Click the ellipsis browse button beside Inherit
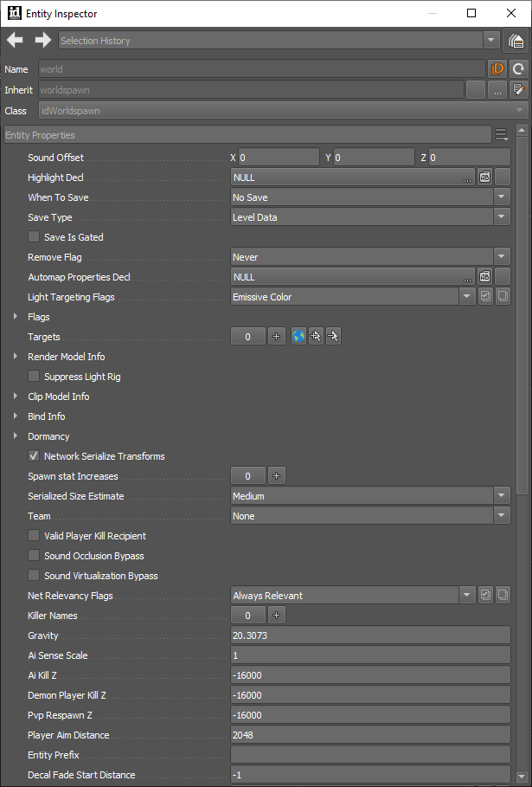The height and width of the screenshot is (787, 532). tap(497, 90)
